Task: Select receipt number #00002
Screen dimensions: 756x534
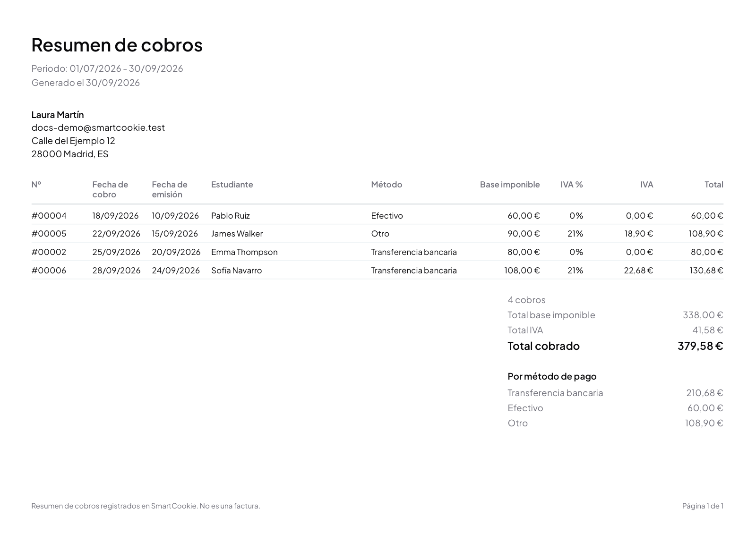Action: click(x=49, y=252)
